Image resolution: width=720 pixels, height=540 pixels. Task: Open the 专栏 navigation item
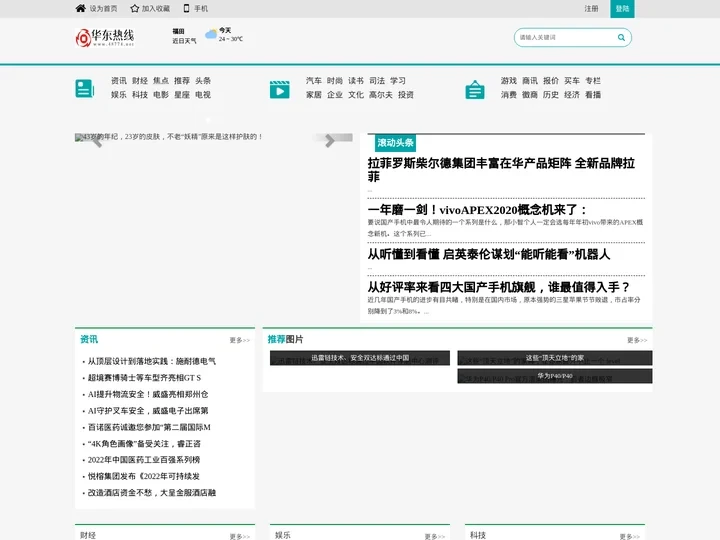(x=593, y=81)
